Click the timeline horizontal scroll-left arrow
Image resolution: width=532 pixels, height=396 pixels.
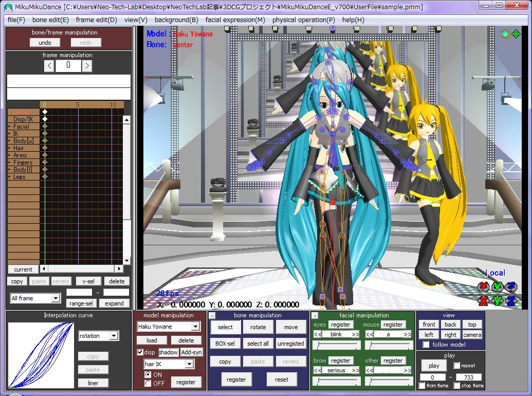pyautogui.click(x=44, y=269)
